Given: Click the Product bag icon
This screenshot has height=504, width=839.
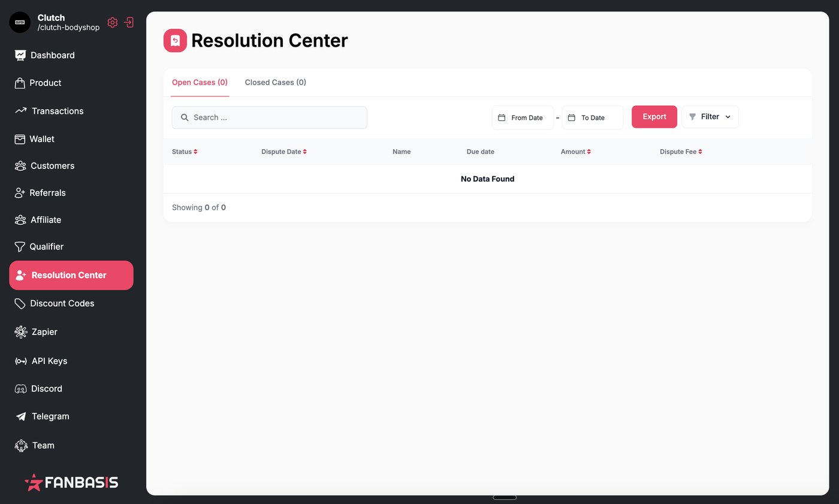Looking at the screenshot, I should coord(20,83).
